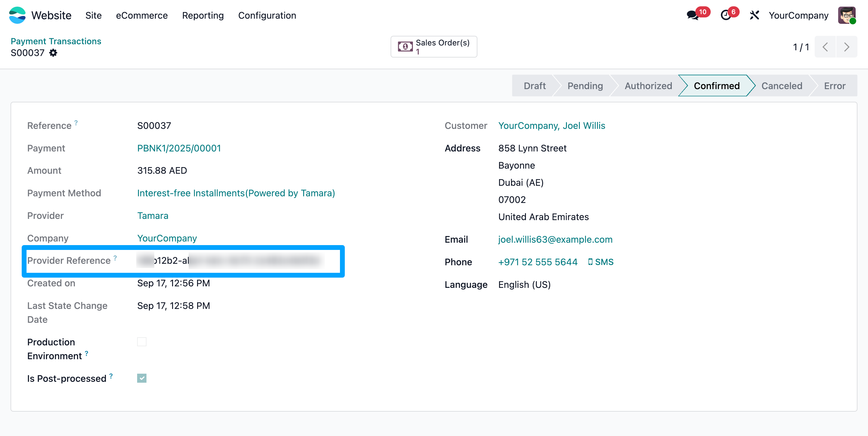Select the Confirmed status stage

click(x=717, y=86)
